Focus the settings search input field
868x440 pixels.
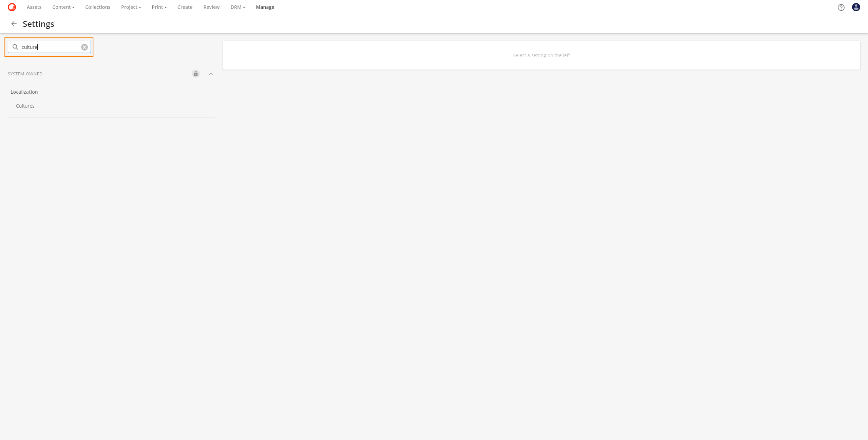pos(51,47)
